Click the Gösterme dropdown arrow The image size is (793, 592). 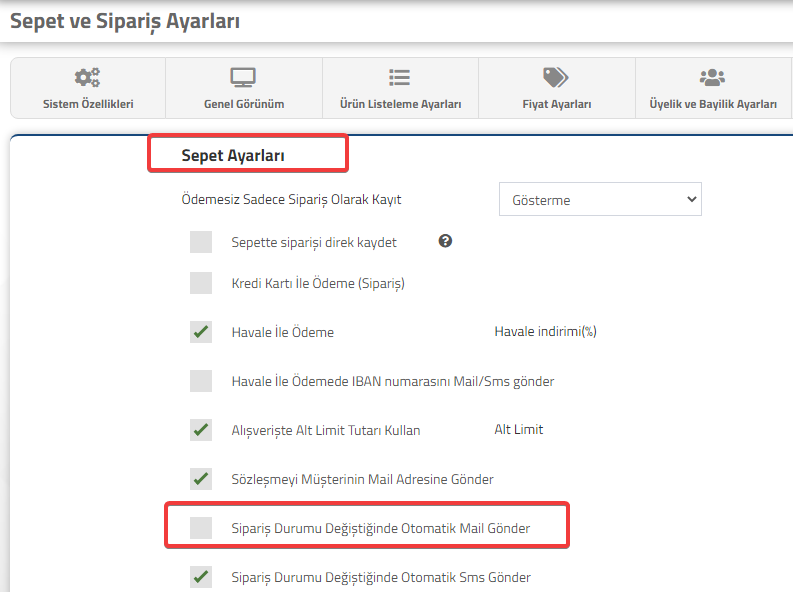pos(691,199)
